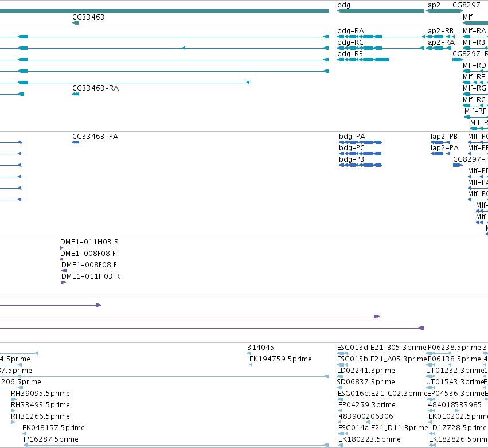Open the ESG016b.E21_C02.3prime EST
Screen dimensions: 488x448
341,399
